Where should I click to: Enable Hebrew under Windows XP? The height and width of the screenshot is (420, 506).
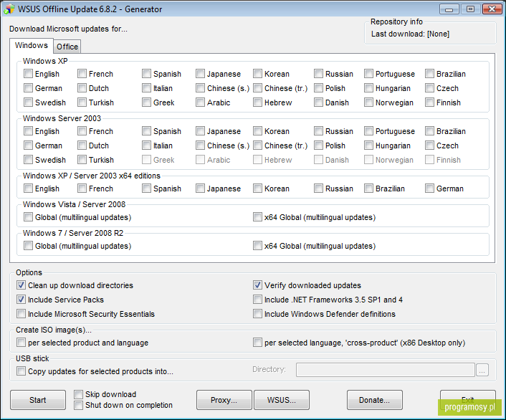257,102
